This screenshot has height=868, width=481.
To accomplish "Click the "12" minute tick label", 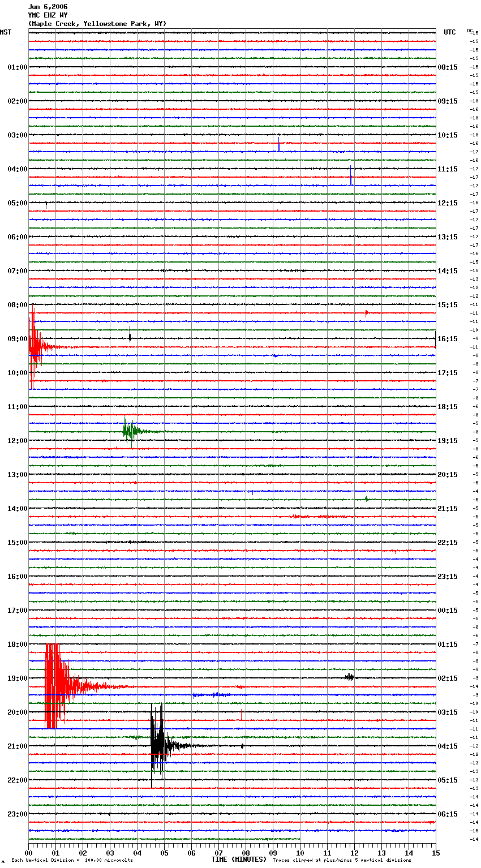I will click(x=354, y=852).
